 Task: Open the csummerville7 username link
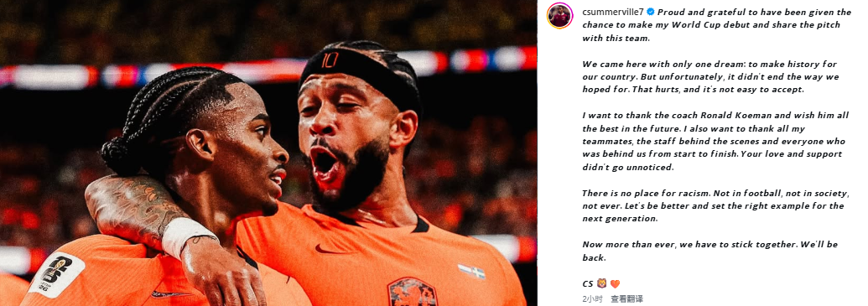pos(613,12)
